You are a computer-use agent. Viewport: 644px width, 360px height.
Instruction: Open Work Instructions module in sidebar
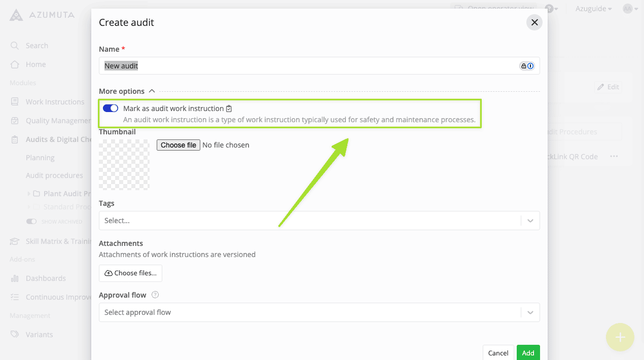point(55,102)
